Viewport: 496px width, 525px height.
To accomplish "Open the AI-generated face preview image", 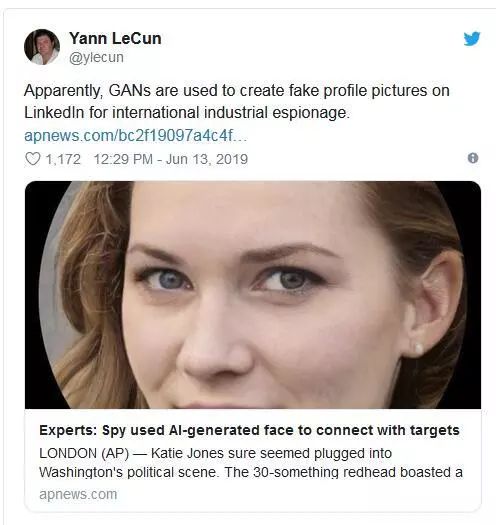I will (253, 295).
